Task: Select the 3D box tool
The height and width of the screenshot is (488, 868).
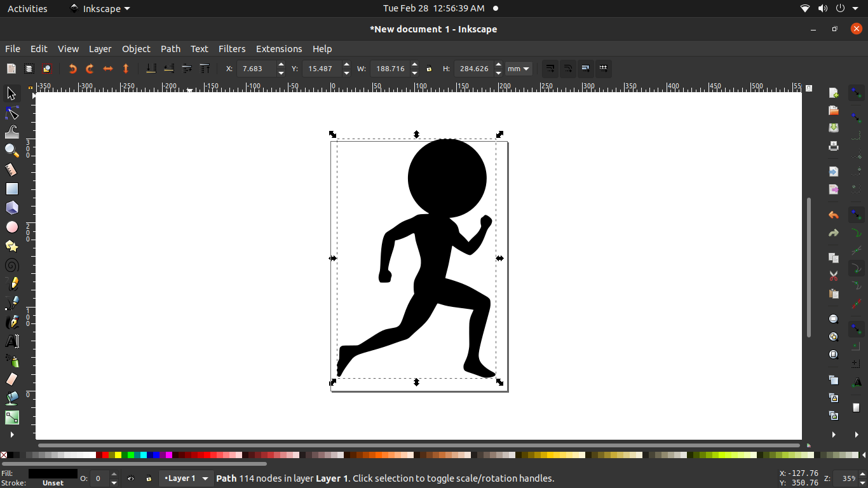Action: coord(11,208)
